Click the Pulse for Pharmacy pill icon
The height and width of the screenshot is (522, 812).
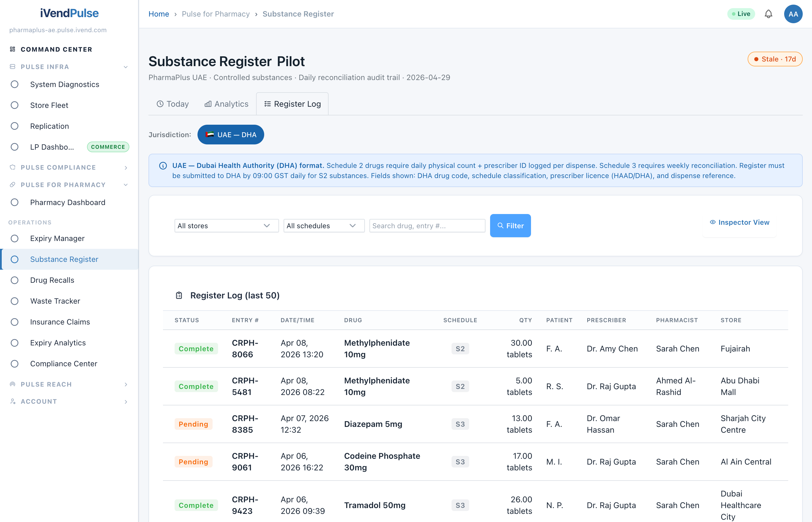point(12,184)
